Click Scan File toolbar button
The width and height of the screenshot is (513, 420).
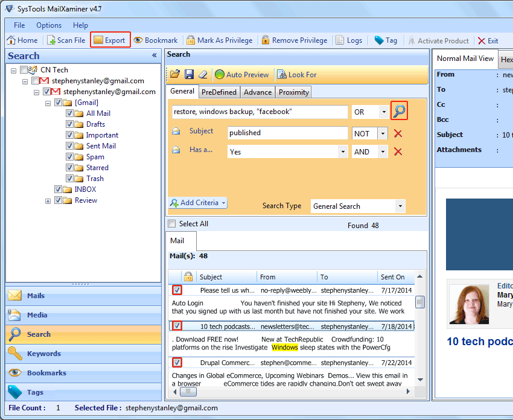[x=66, y=40]
